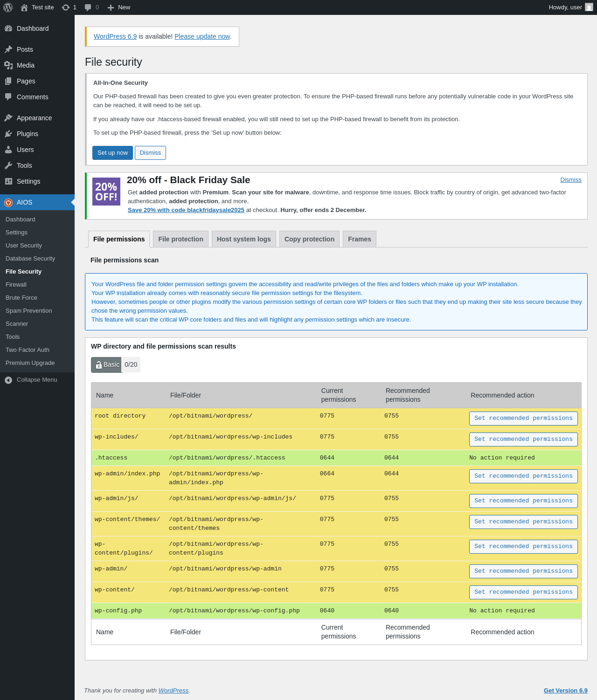Click the Pages icon in sidebar

[x=8, y=81]
